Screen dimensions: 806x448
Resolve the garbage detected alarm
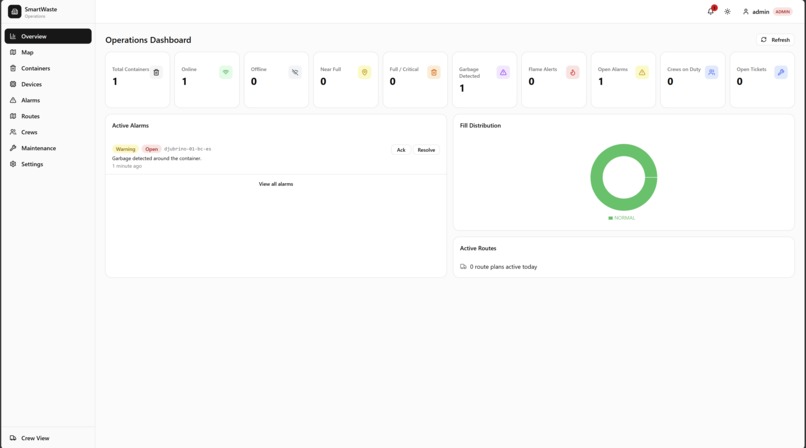(426, 150)
